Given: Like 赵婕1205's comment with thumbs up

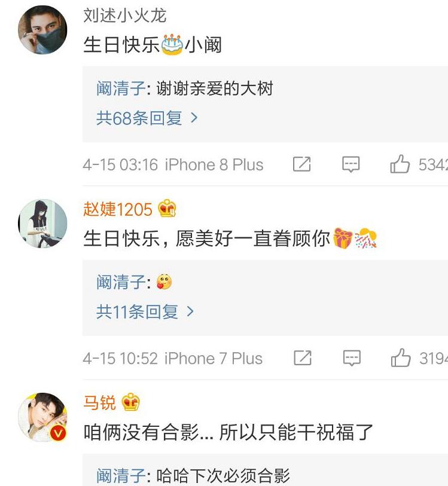Looking at the screenshot, I should click(x=401, y=357).
